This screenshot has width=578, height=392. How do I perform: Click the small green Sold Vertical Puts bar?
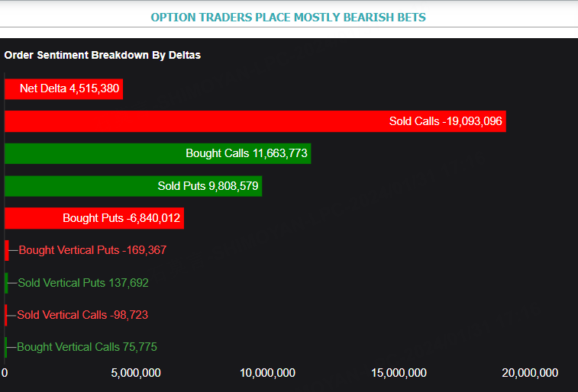[6, 283]
